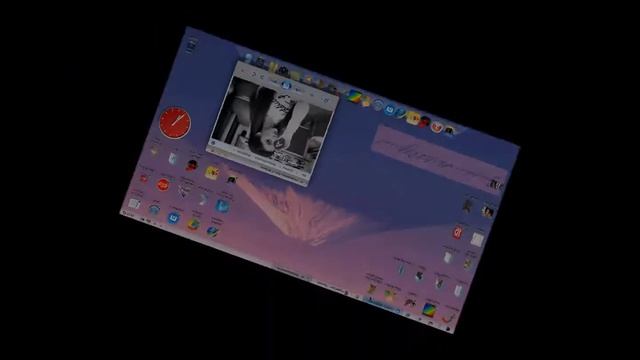Open the orange horseshoe-shaped desktop icon
640x360 pixels.
coord(447,318)
